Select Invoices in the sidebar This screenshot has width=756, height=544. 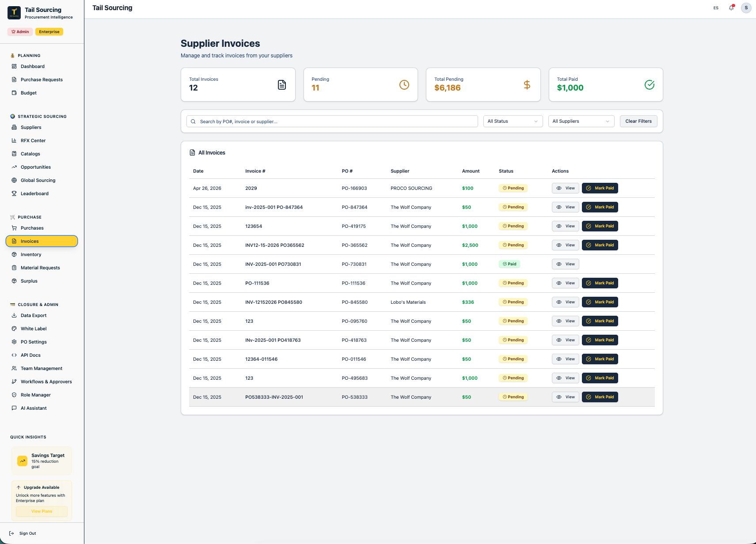point(42,241)
